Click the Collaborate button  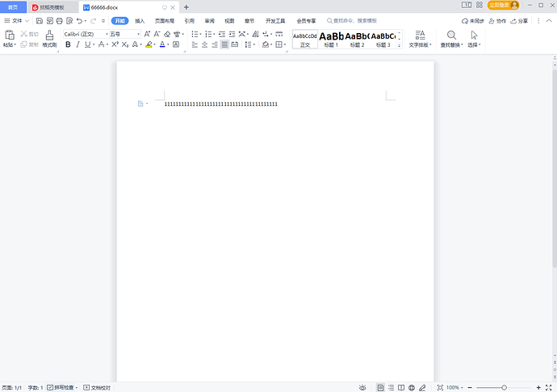pos(497,21)
